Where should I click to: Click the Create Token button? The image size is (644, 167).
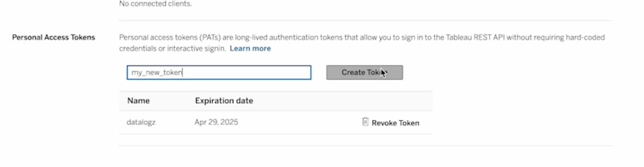(364, 72)
